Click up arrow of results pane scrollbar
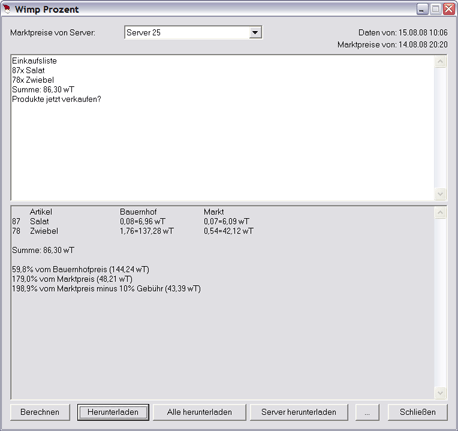The image size is (458, 431). click(440, 213)
